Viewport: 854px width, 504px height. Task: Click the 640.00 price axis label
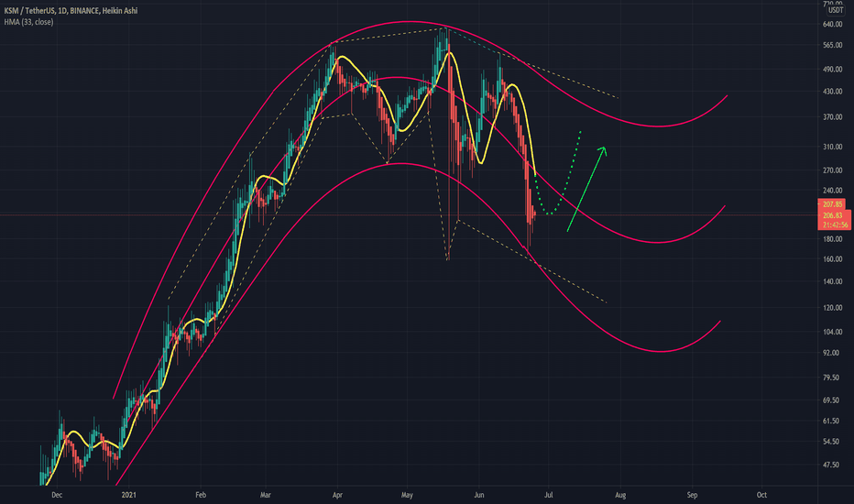[x=833, y=25]
